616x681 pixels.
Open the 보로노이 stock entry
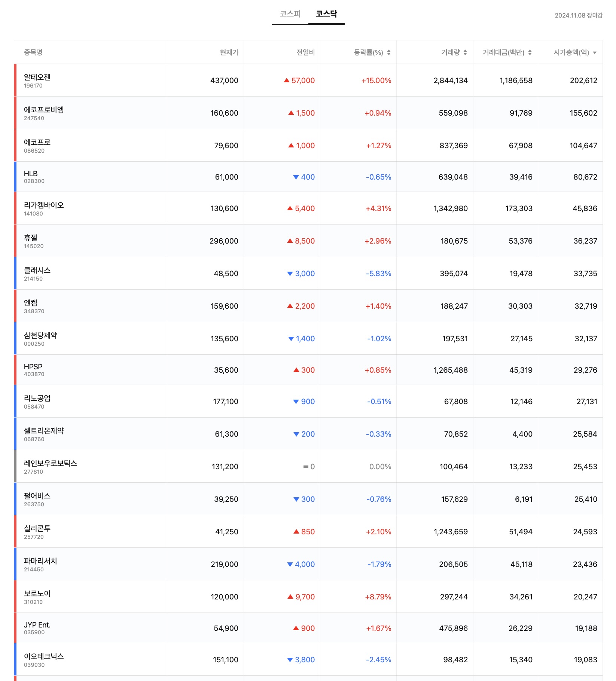37,593
